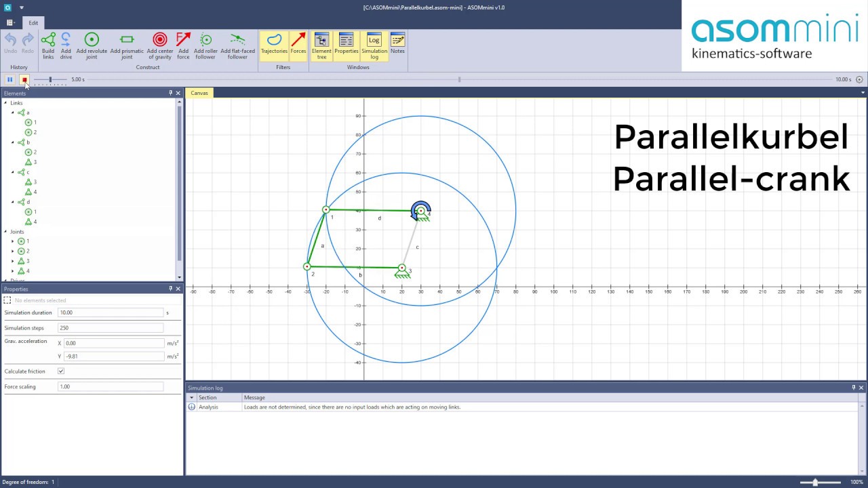Viewport: 868px width, 488px height.
Task: Select the Add flat-faced follower tool
Action: point(237,45)
